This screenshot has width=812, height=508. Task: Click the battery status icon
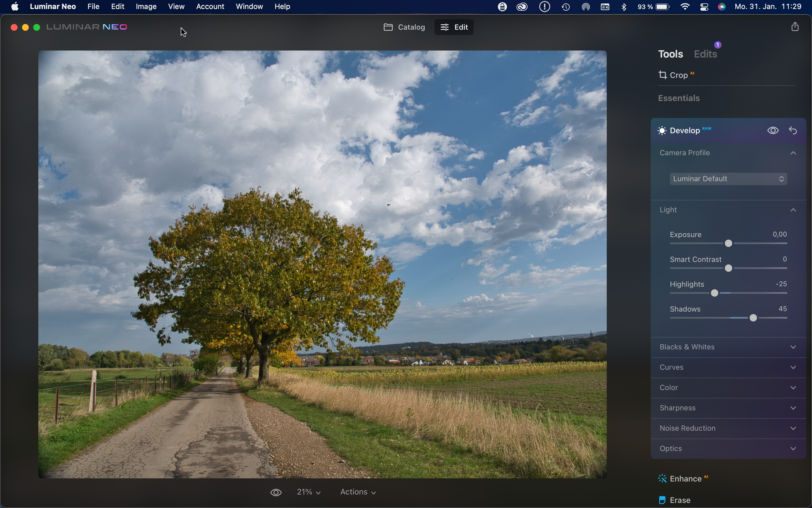[663, 7]
